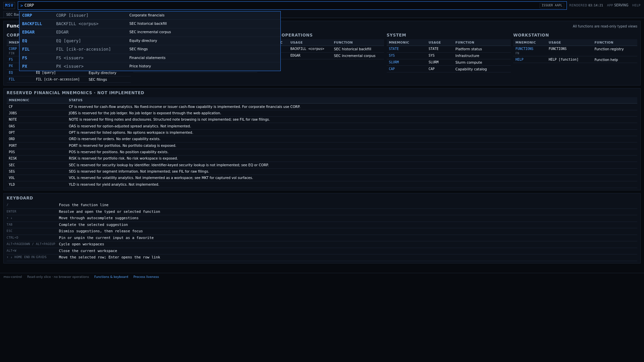The image size is (644, 362).
Task: Click Functions & keyboard footer link
Action: point(111,277)
